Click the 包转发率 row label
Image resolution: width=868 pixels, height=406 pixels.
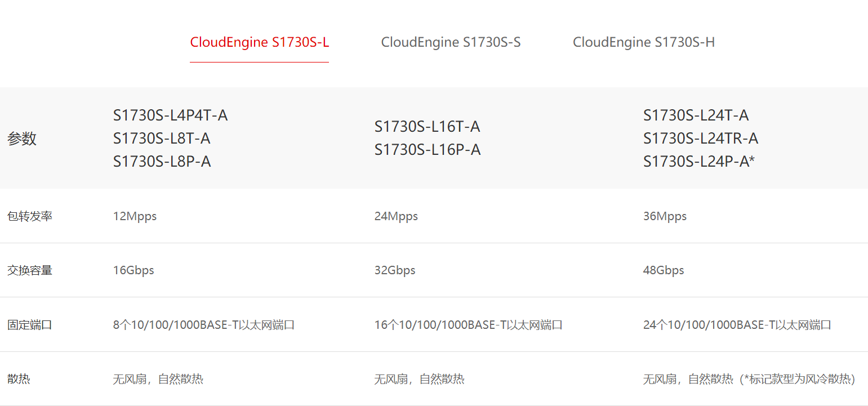(30, 216)
